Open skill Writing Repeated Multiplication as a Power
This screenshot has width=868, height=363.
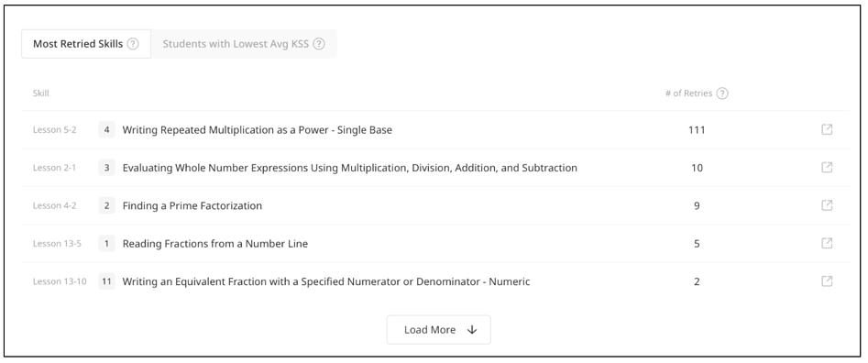(257, 130)
